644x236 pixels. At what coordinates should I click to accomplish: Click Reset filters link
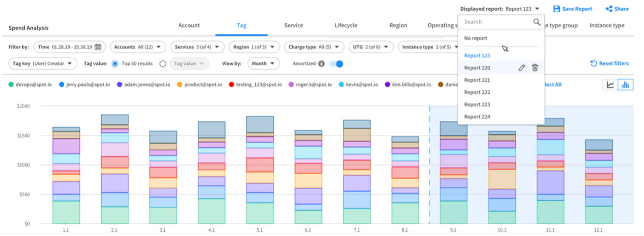tap(609, 63)
